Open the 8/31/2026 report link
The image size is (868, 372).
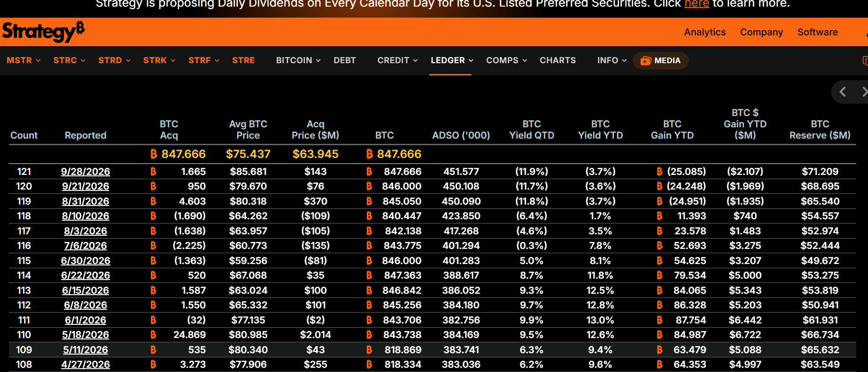[x=85, y=201]
